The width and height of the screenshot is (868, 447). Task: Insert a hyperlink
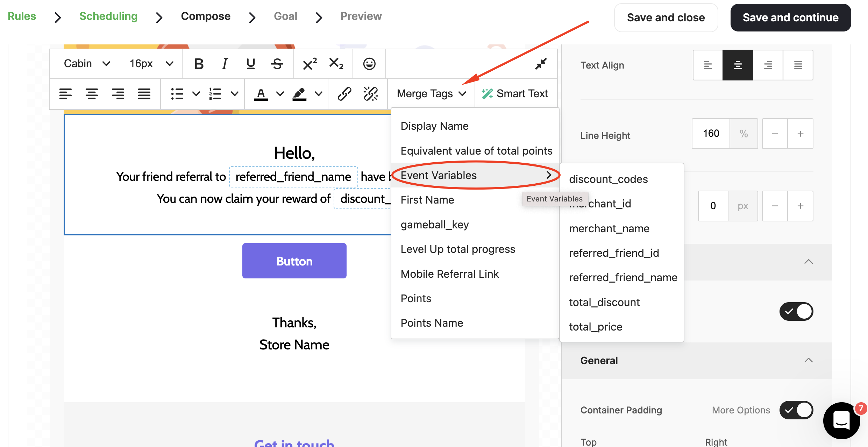point(344,94)
